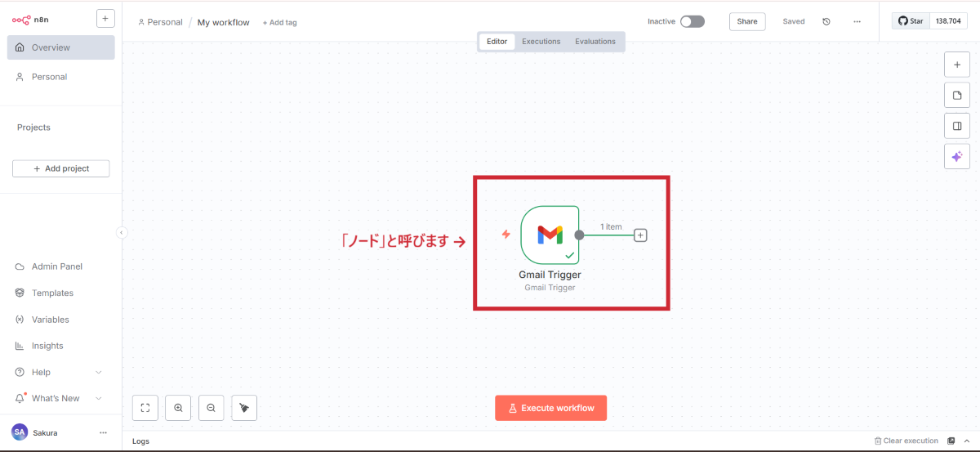Click the Share button
Image resolution: width=980 pixels, height=452 pixels.
(x=746, y=22)
